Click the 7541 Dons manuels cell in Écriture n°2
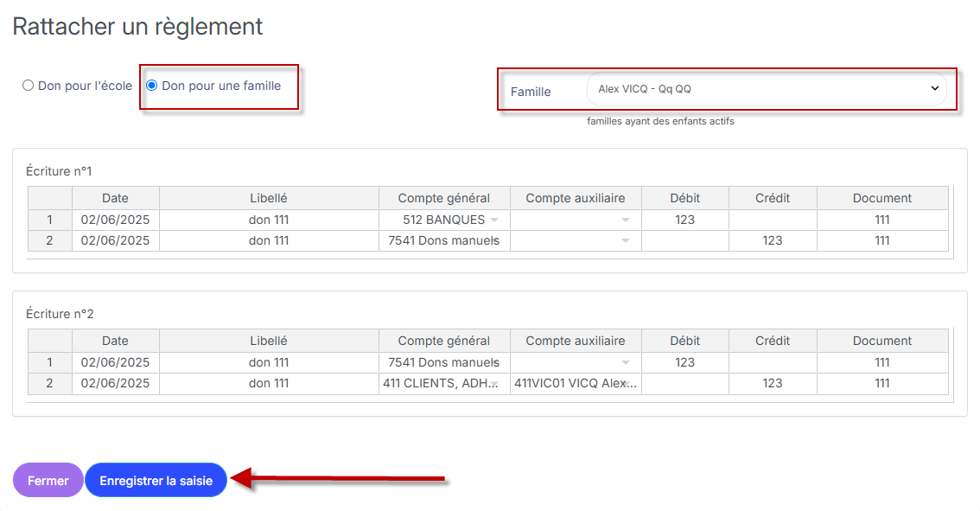Image resolution: width=980 pixels, height=511 pixels. tap(443, 362)
